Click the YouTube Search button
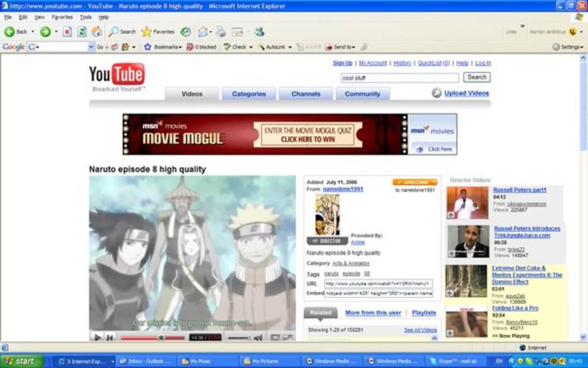Screen dimensions: 588x368 (477, 77)
